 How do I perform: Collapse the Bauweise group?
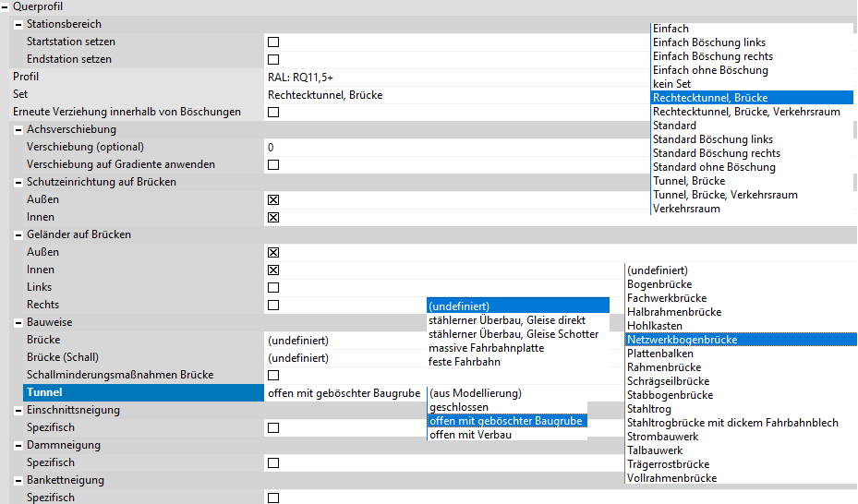(x=18, y=323)
